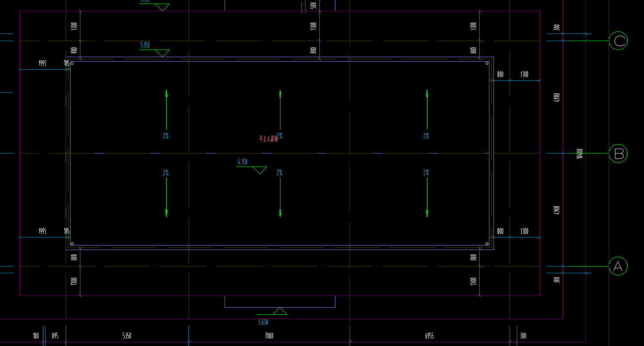
Task: Click the red roof label 不上人屋面
Action: pyautogui.click(x=268, y=139)
